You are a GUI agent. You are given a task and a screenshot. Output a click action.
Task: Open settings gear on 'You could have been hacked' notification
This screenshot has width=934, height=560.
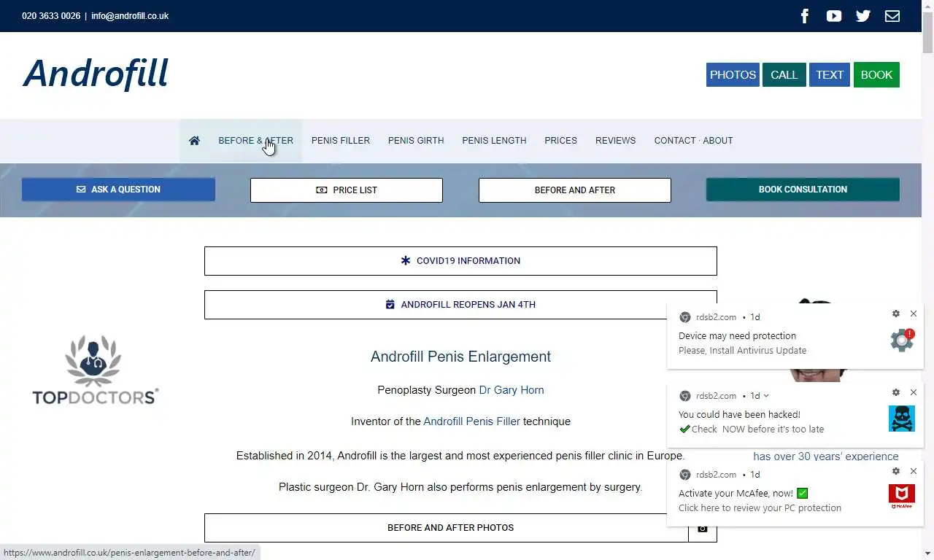896,392
